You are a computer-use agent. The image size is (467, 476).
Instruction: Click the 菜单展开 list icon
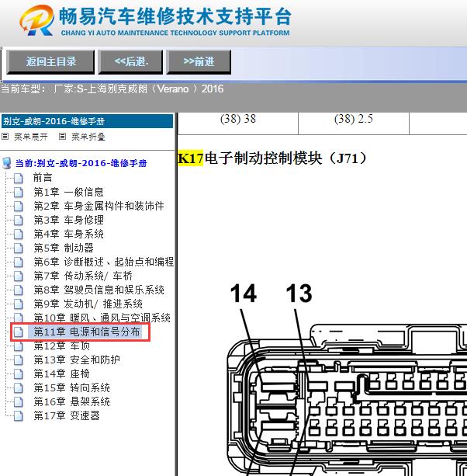(x=5, y=137)
